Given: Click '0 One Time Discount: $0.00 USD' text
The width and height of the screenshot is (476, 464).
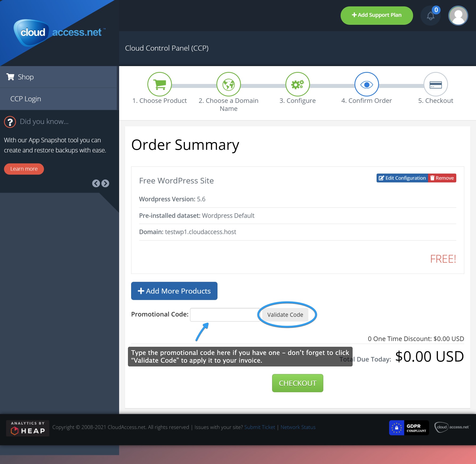Looking at the screenshot, I should pyautogui.click(x=416, y=339).
